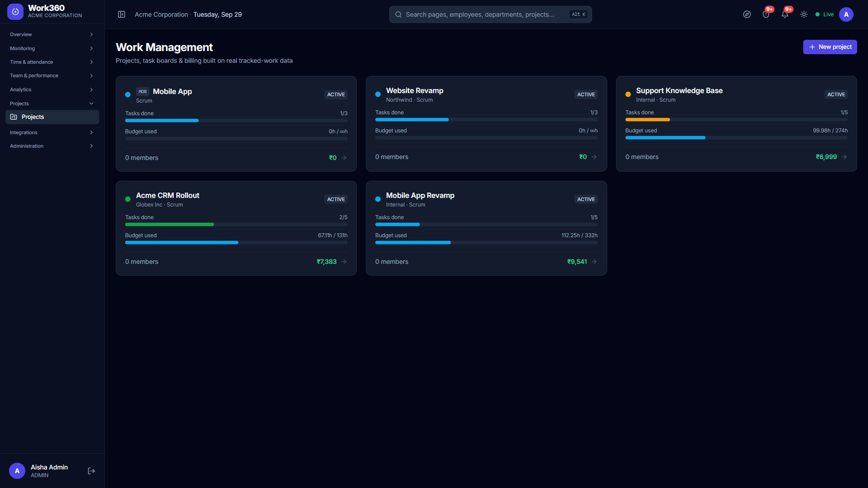Toggle the light/dark theme sun icon
868x488 pixels.
(x=804, y=14)
